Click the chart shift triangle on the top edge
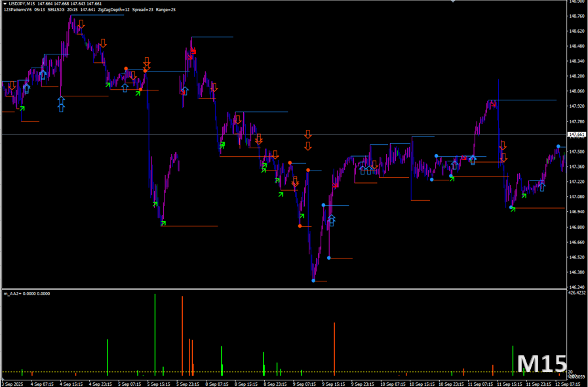 452,1
